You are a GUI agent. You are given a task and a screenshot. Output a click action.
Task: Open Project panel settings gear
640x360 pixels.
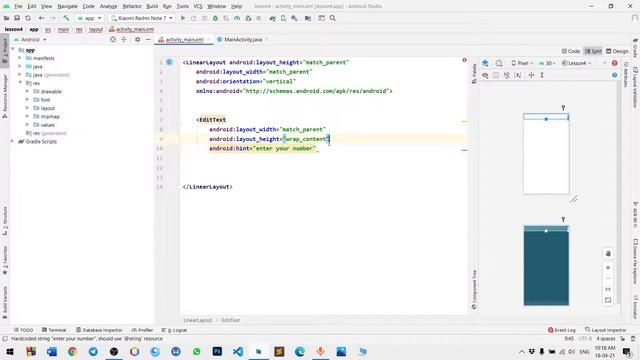138,40
